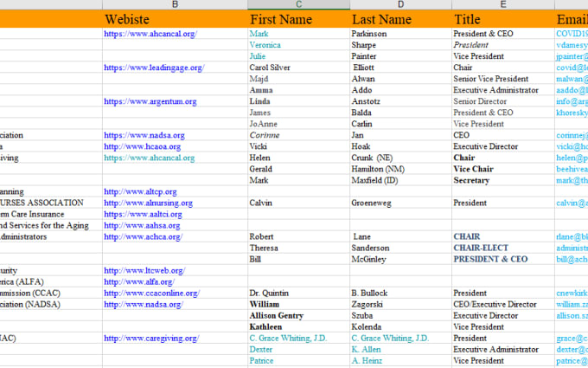This screenshot has height=368, width=588.
Task: Click the Title header cell
Action: 503,19
